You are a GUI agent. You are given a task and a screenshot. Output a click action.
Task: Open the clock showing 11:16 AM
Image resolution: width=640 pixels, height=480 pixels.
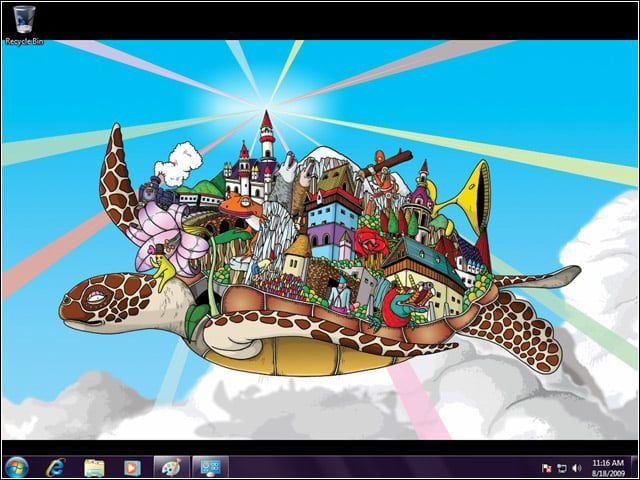(x=608, y=468)
